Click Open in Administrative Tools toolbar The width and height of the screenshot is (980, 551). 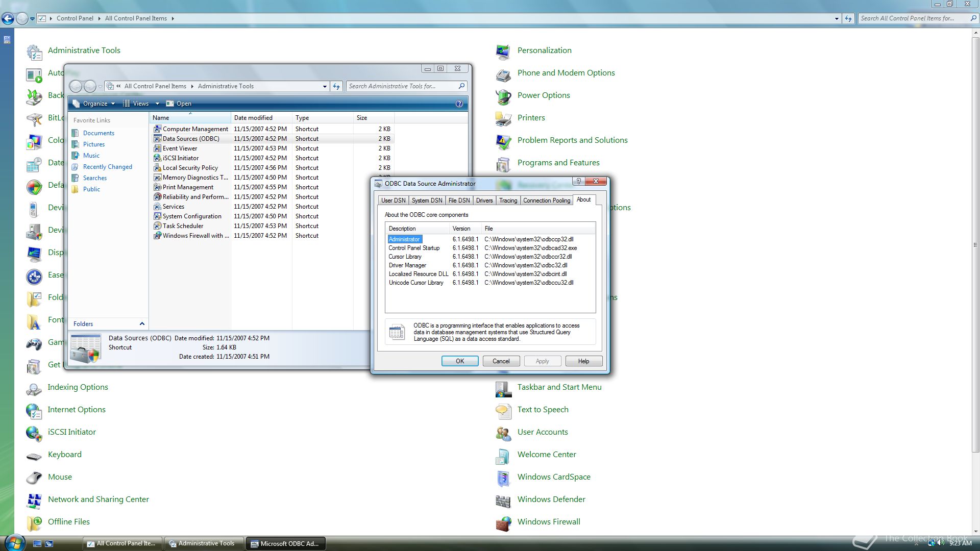click(179, 104)
